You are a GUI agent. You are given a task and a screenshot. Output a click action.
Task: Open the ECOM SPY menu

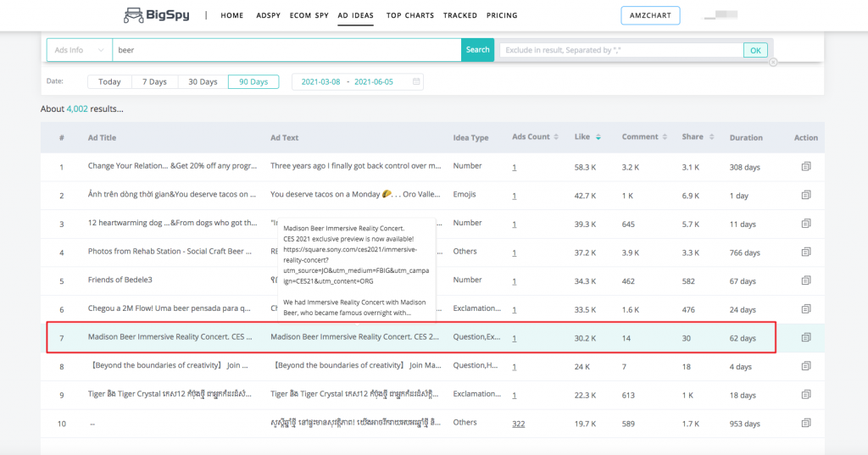[309, 15]
